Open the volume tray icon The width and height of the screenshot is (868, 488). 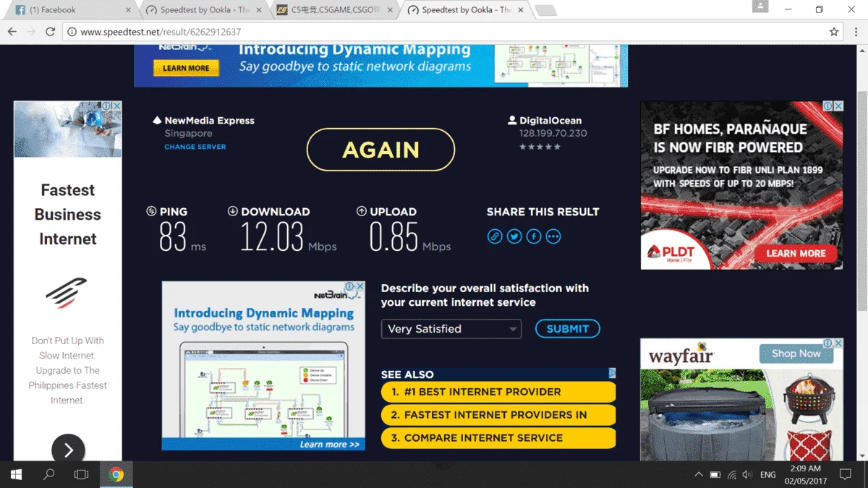(x=747, y=475)
